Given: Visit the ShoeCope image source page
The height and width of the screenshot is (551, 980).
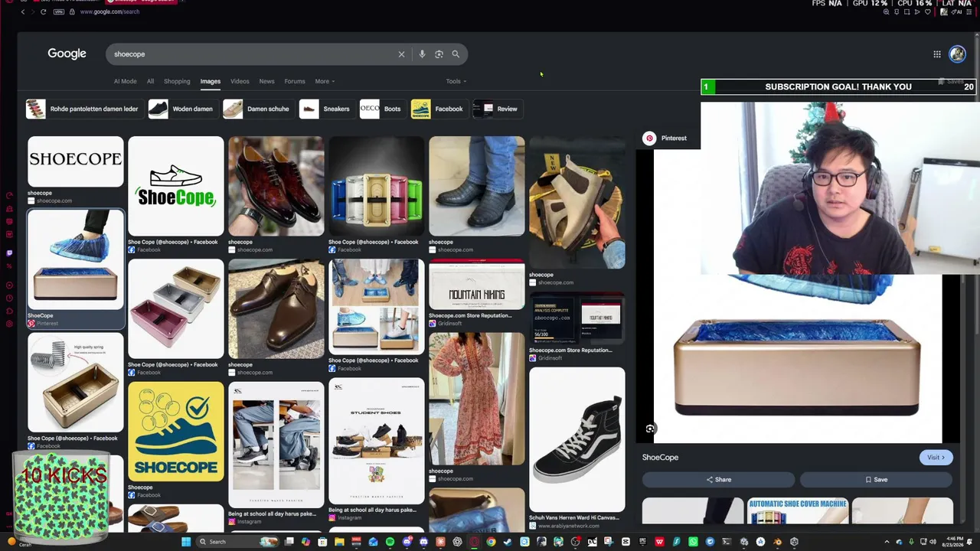Looking at the screenshot, I should point(936,458).
